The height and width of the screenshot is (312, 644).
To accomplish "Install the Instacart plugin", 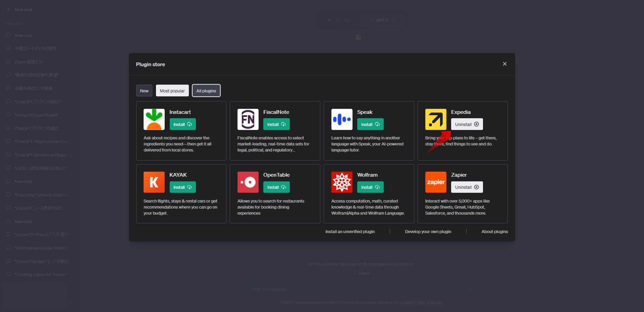I will [182, 124].
